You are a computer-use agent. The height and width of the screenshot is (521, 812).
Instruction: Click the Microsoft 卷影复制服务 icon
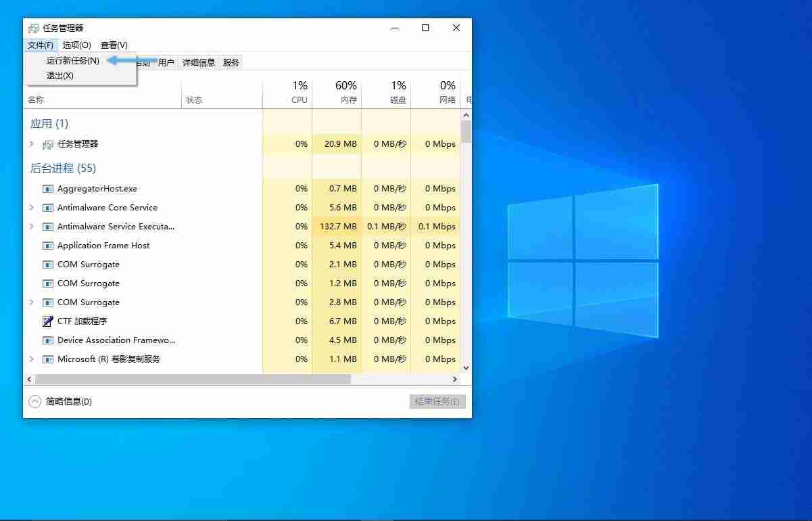tap(47, 359)
